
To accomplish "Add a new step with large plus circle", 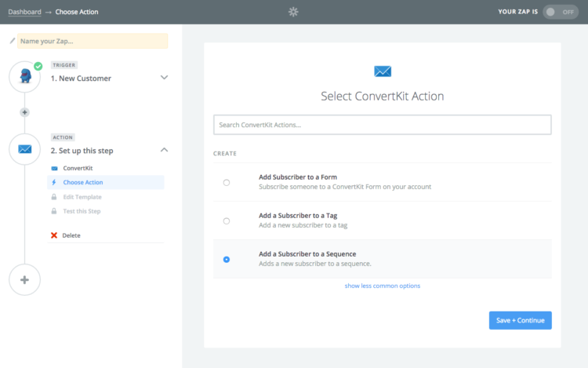I will (x=25, y=280).
